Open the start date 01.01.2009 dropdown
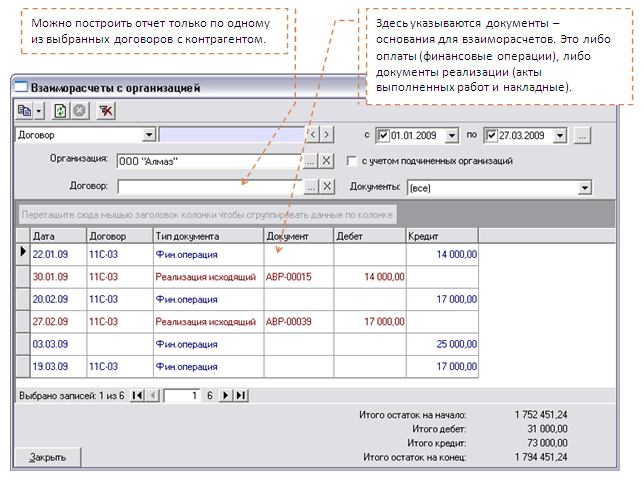Image resolution: width=644 pixels, height=481 pixels. click(x=452, y=135)
